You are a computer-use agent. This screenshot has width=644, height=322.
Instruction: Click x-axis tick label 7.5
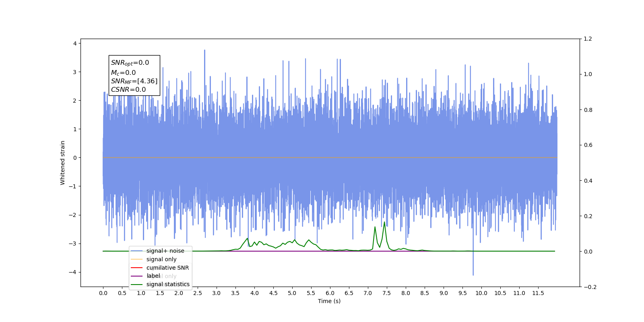point(387,293)
